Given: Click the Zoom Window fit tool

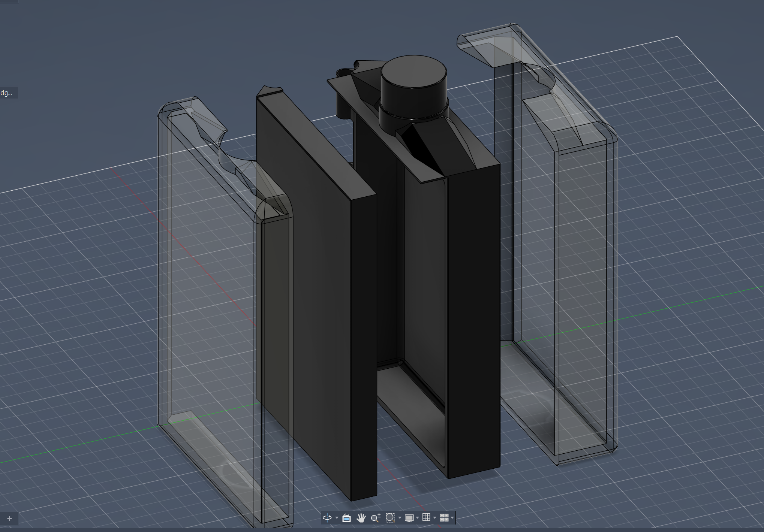Looking at the screenshot, I should 390,518.
